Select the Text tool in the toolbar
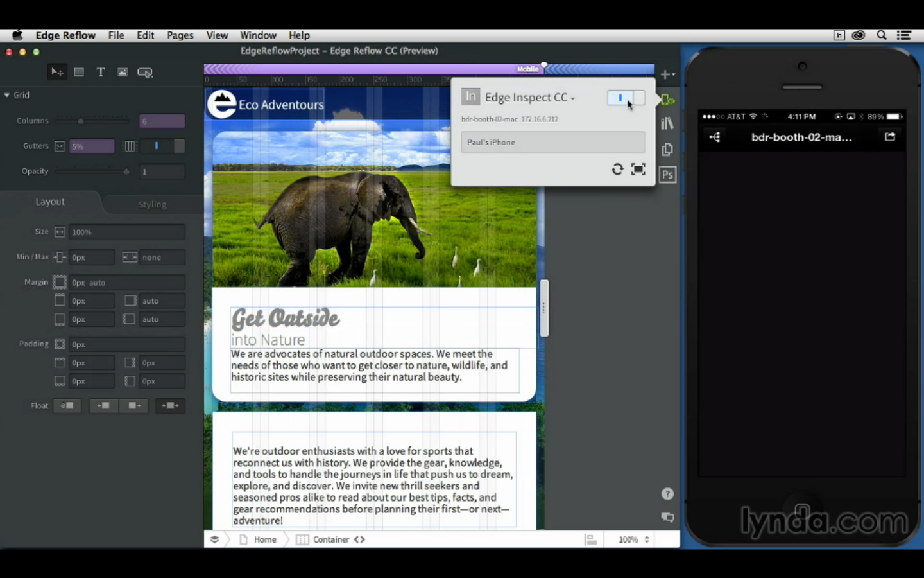 point(101,73)
